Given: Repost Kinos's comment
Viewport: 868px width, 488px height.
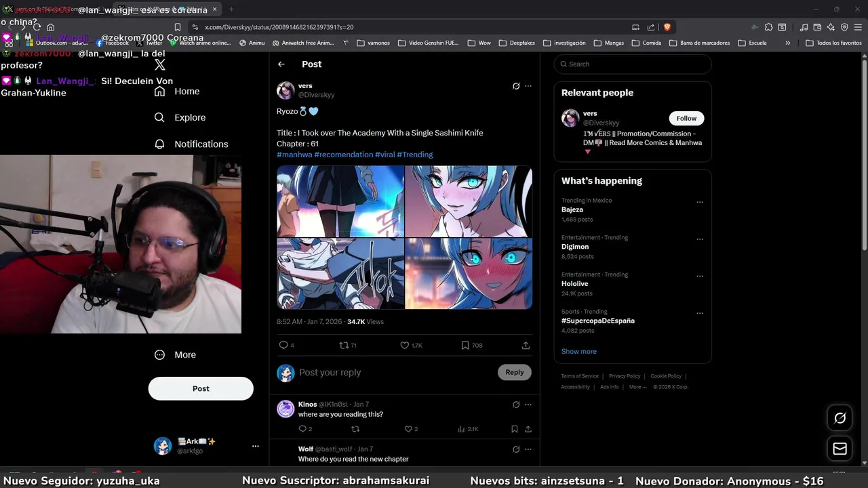Looking at the screenshot, I should pos(355,429).
